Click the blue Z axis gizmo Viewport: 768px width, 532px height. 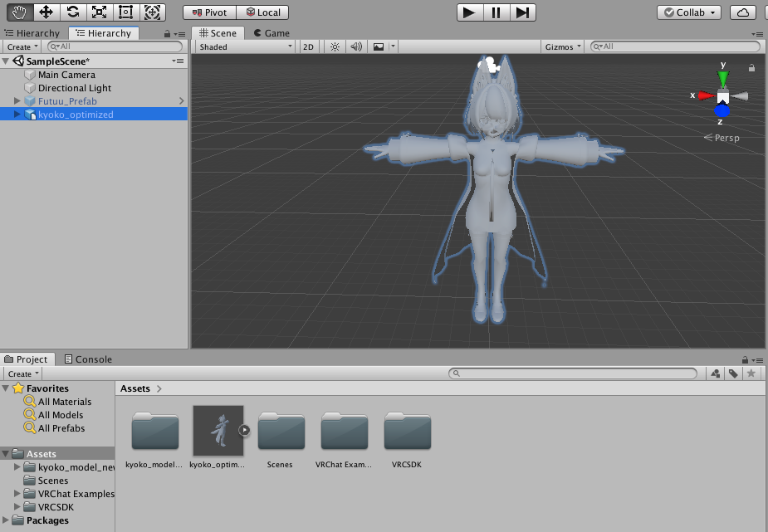point(722,111)
